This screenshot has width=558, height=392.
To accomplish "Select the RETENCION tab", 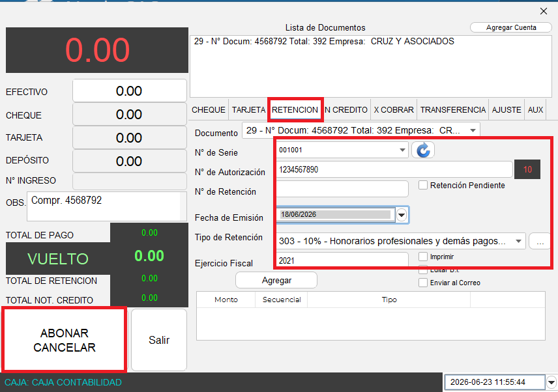I will 295,110.
